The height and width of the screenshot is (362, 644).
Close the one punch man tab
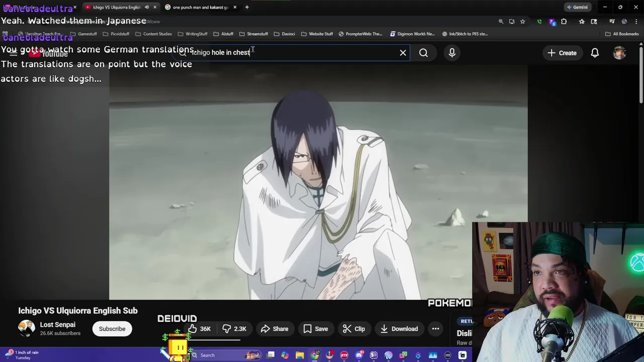[234, 7]
